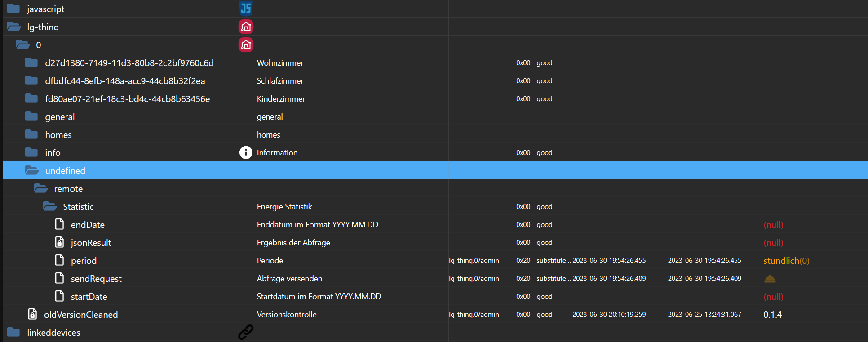Select the endDate state row

435,224
